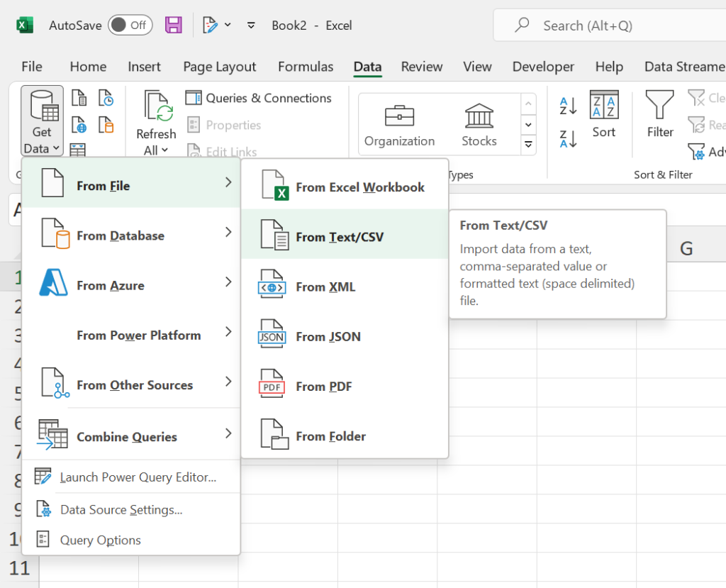Click the From Web document icon

79,123
